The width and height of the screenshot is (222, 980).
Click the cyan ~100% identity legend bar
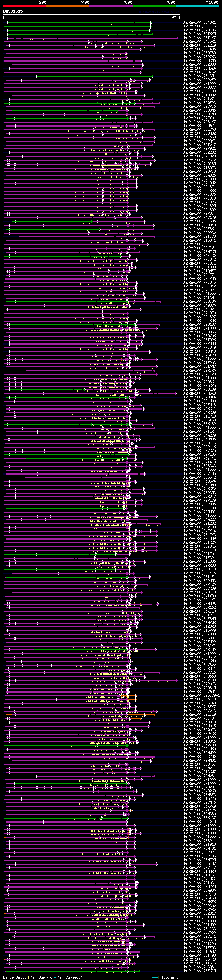point(197,6)
